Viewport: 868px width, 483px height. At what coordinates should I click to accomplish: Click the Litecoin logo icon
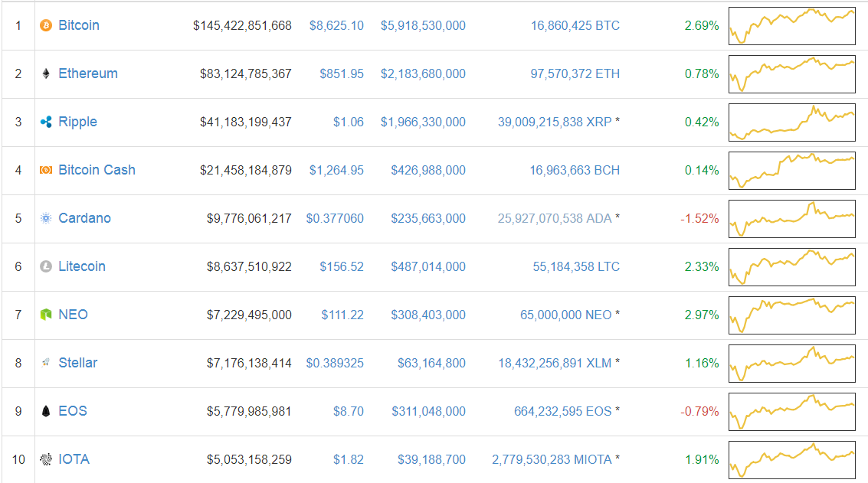(46, 266)
